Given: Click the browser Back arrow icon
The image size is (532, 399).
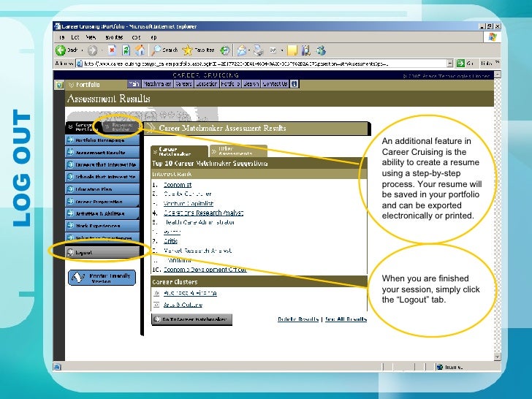Looking at the screenshot, I should tap(61, 50).
